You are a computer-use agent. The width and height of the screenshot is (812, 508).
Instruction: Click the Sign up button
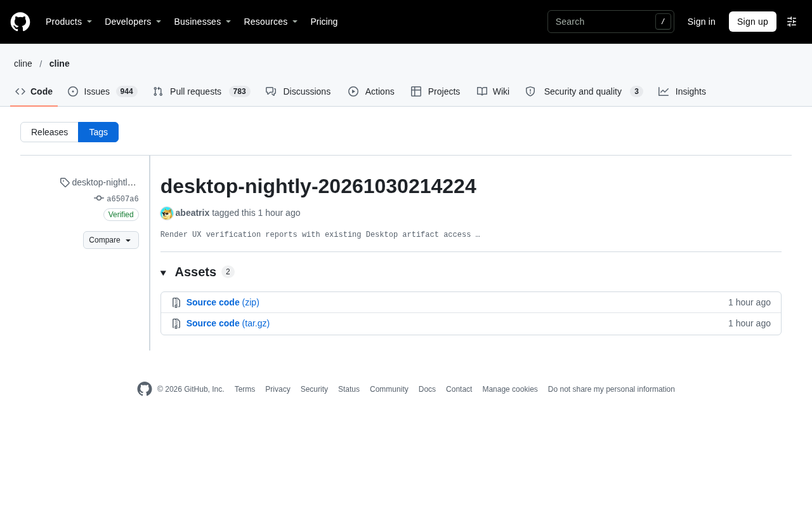click(752, 22)
